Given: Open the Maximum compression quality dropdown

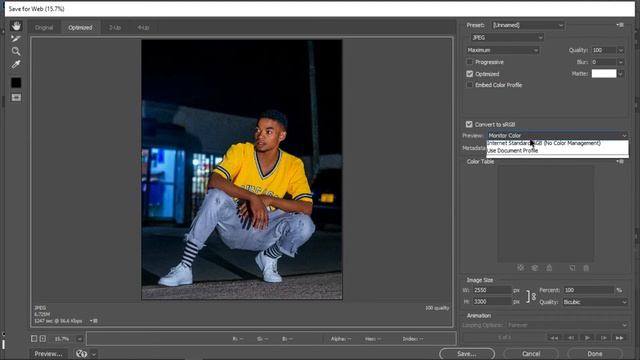Looking at the screenshot, I should click(502, 50).
